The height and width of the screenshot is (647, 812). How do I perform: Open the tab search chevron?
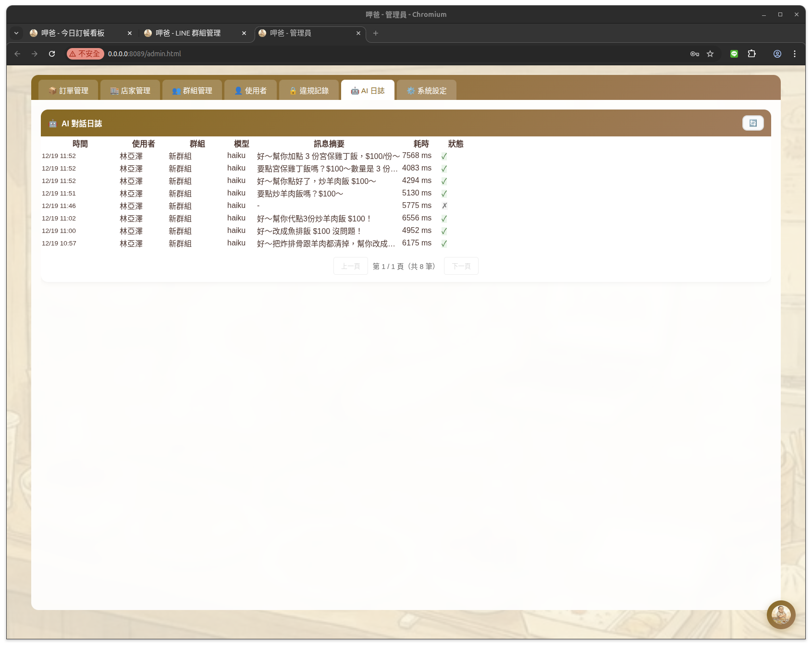[x=16, y=33]
